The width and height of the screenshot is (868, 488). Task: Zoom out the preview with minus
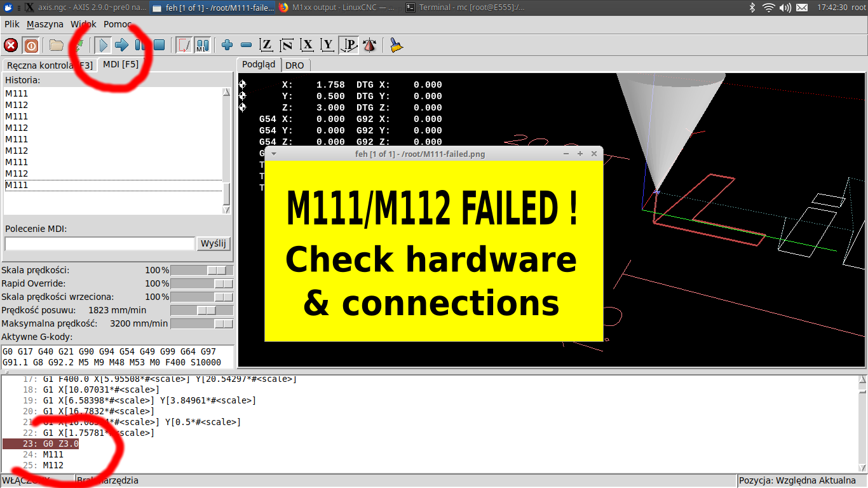click(246, 45)
